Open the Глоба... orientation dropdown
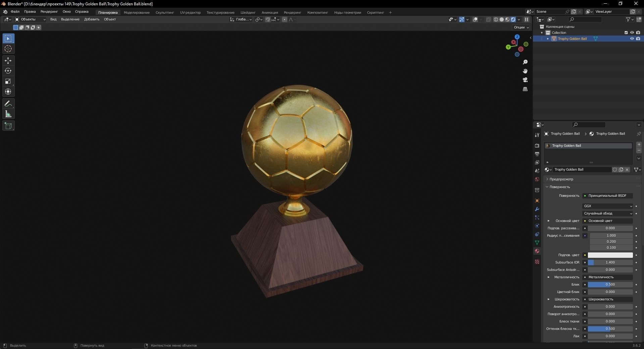This screenshot has height=349, width=644. coord(241,19)
